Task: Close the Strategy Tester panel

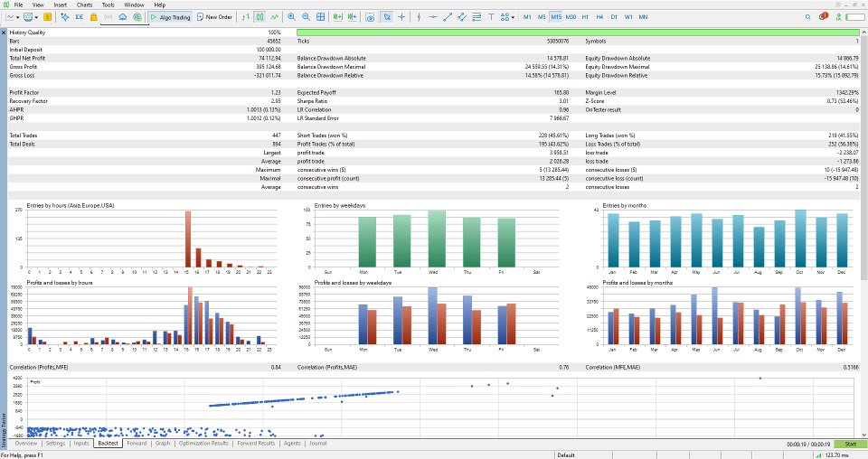Action: click(4, 33)
